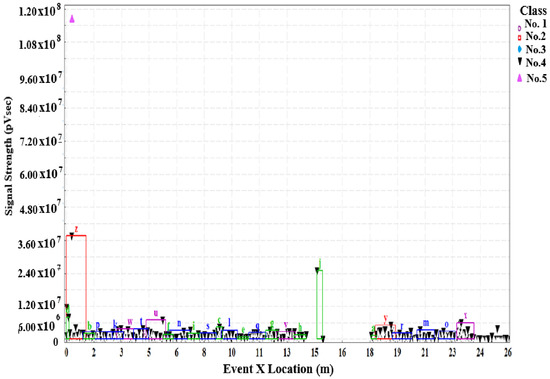Select the No. 1 purple circle legend marker
The image size is (550, 379).
[519, 27]
